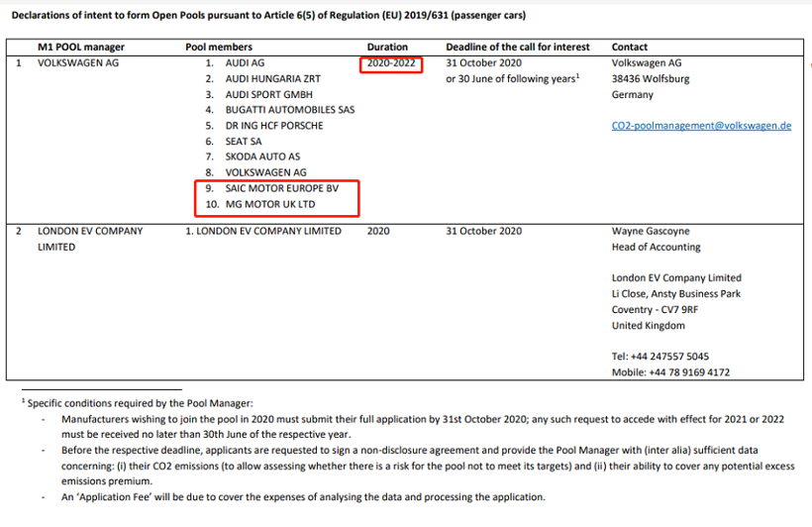The height and width of the screenshot is (527, 812).
Task: Click the 38436 Wolfsburg address line
Action: (651, 79)
